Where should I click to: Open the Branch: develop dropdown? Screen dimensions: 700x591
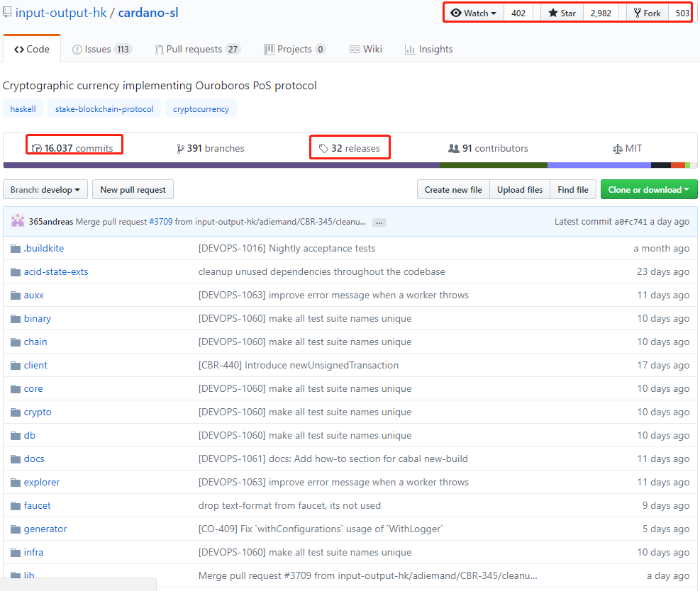pos(45,190)
